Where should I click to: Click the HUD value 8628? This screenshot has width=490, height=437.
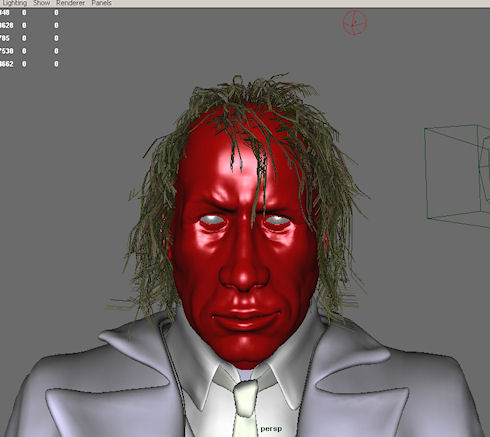point(7,25)
